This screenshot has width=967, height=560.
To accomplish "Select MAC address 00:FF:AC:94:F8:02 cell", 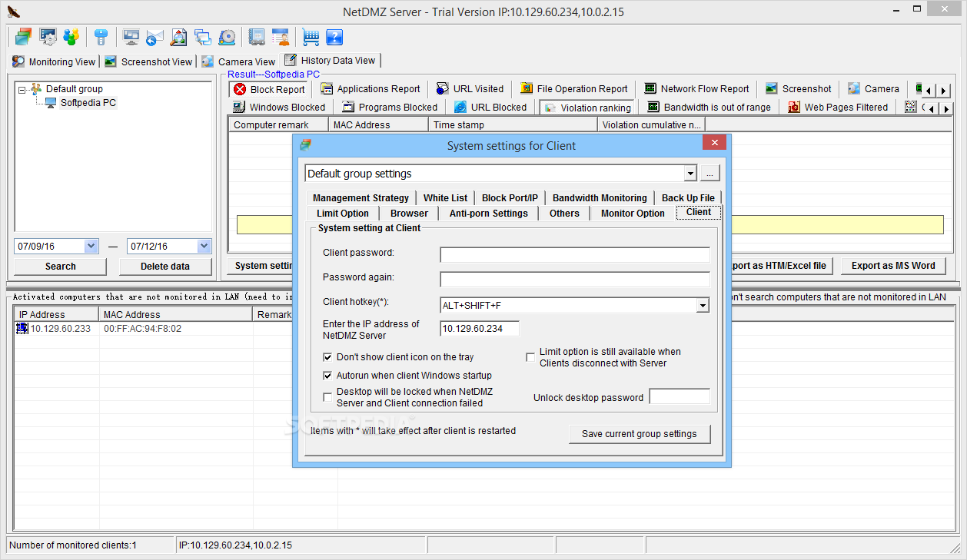I will pos(143,329).
